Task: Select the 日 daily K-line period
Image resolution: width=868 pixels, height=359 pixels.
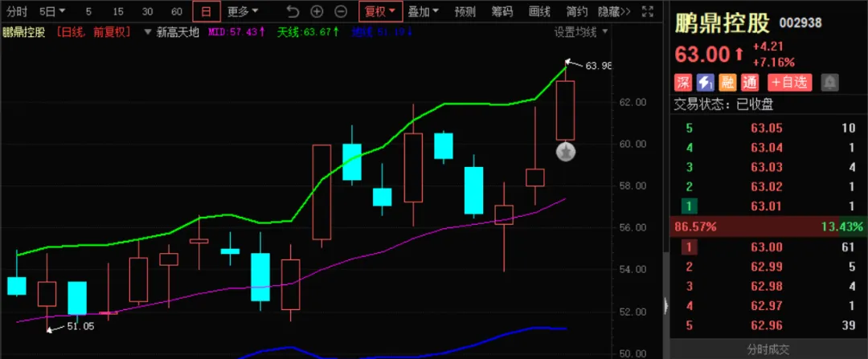Action: point(207,11)
